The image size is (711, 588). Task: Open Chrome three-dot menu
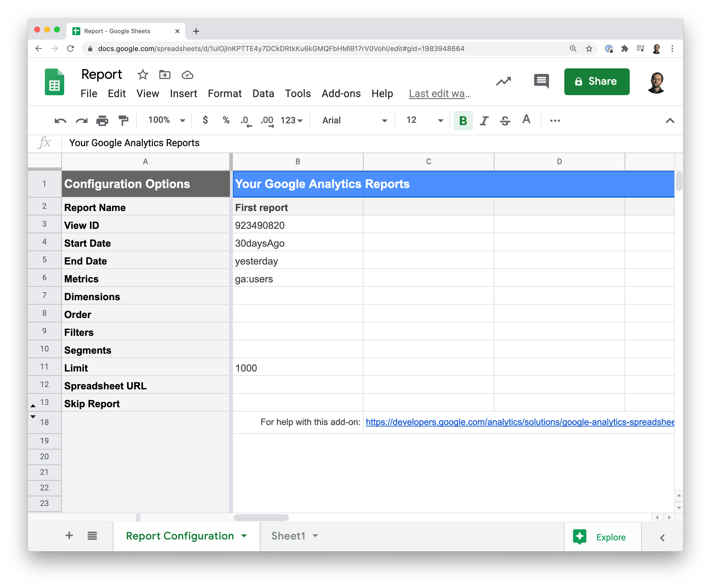672,48
